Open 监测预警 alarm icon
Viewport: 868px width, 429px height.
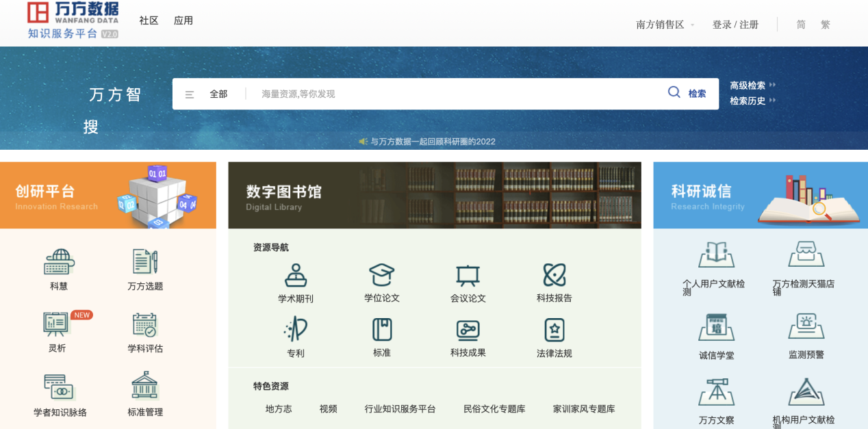806,326
